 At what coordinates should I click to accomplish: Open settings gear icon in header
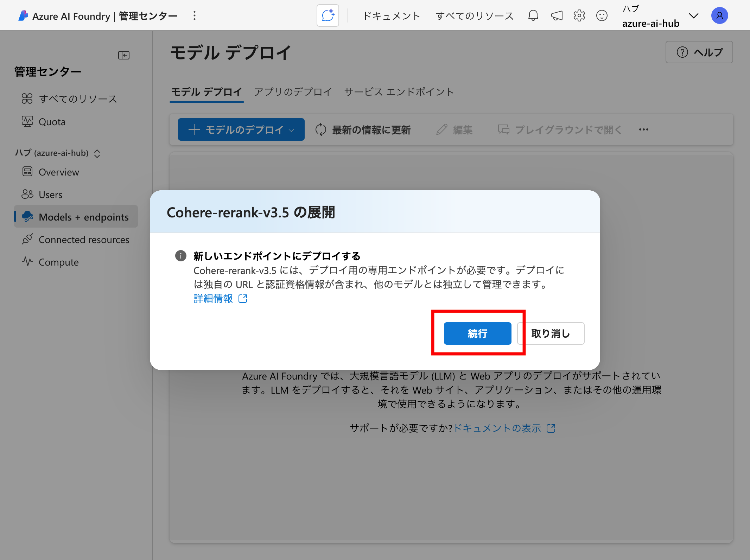tap(579, 15)
